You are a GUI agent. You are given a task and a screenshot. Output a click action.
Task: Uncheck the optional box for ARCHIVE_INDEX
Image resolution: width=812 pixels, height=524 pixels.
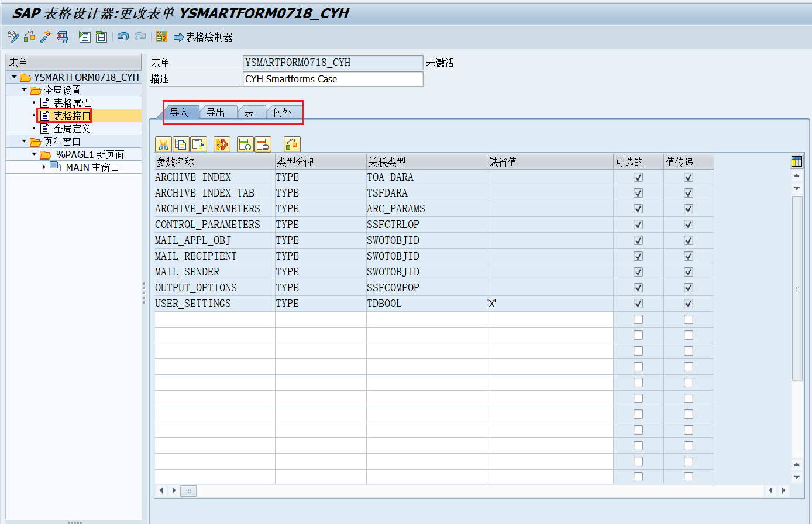638,177
